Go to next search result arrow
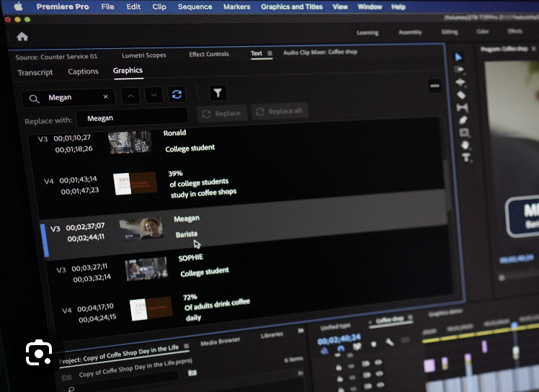539x392 pixels. 153,95
